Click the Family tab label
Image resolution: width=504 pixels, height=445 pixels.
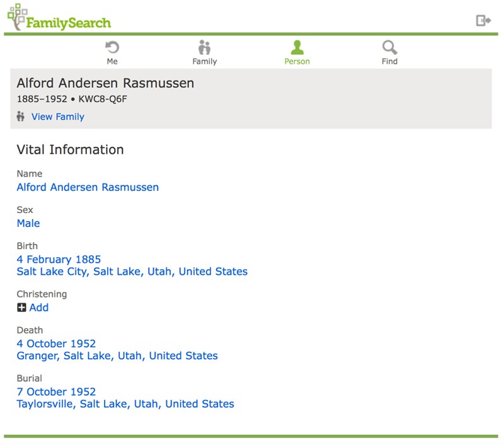point(204,61)
